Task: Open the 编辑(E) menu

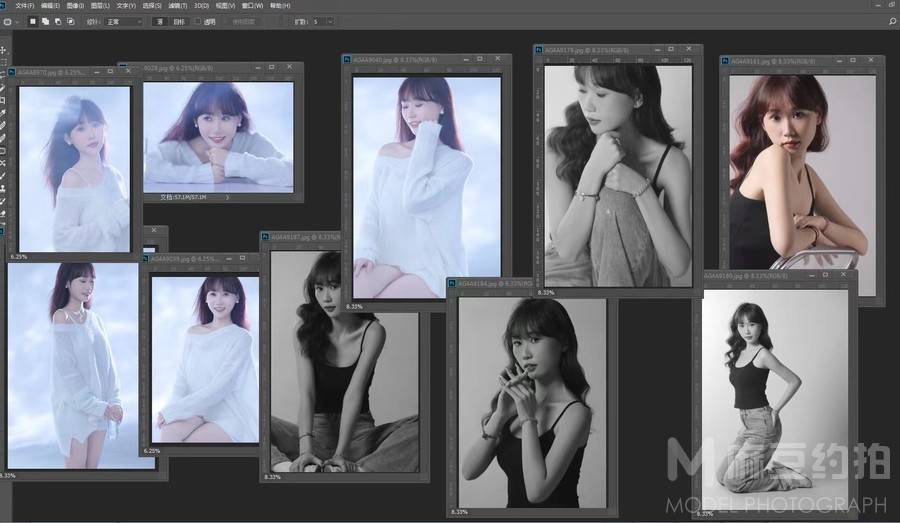Action: 50,5
